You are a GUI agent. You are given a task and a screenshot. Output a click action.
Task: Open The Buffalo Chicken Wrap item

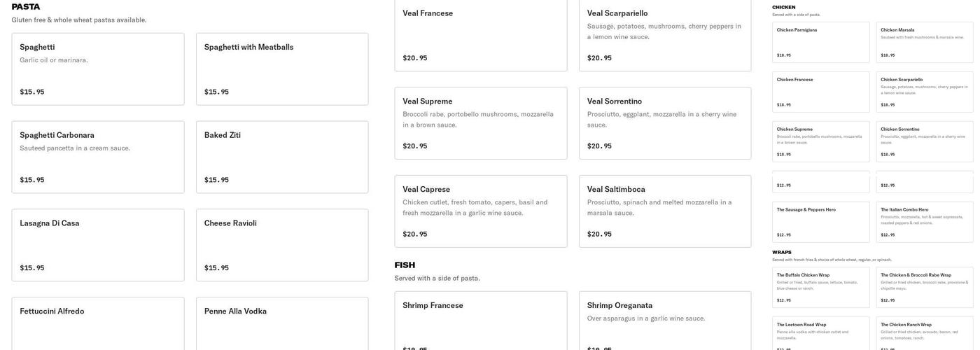coord(821,287)
